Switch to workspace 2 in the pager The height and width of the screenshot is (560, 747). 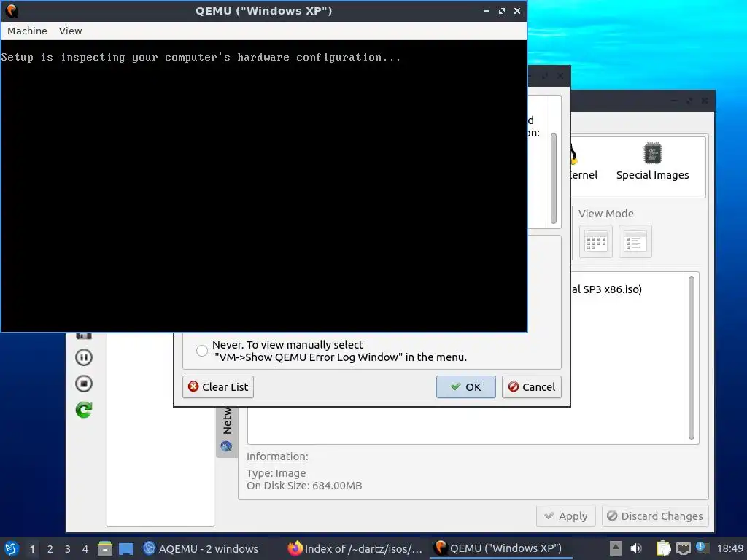point(50,549)
